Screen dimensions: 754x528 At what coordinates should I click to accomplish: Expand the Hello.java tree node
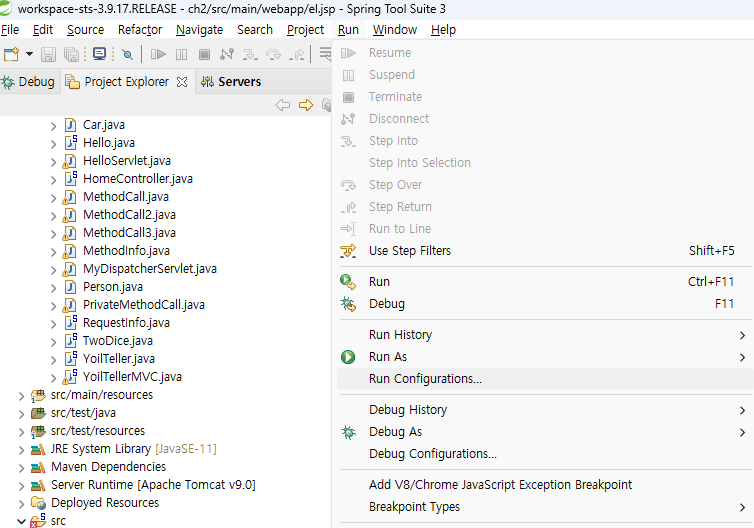coord(53,144)
